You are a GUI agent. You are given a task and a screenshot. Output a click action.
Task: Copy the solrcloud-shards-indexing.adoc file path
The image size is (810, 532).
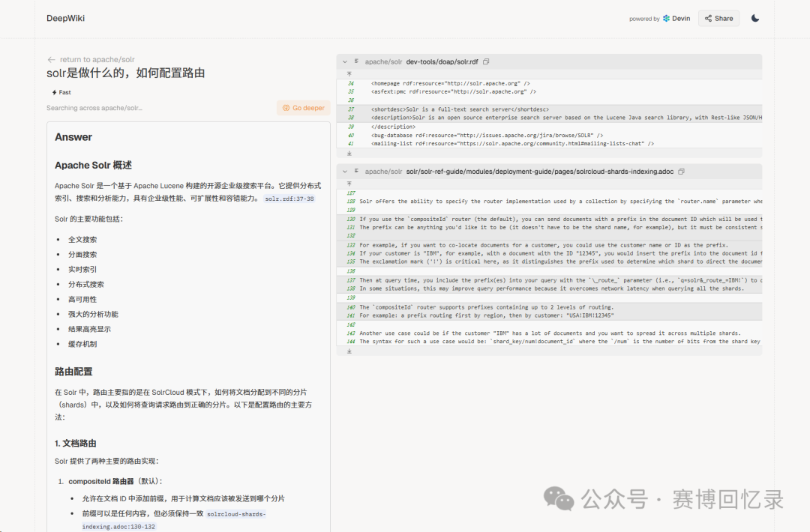681,172
